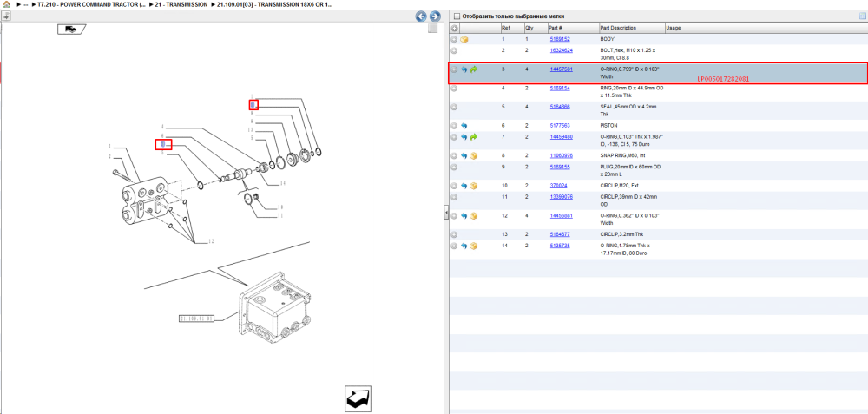The image size is (868, 414).
Task: Sort by the Part # column header
Action: pyautogui.click(x=556, y=28)
